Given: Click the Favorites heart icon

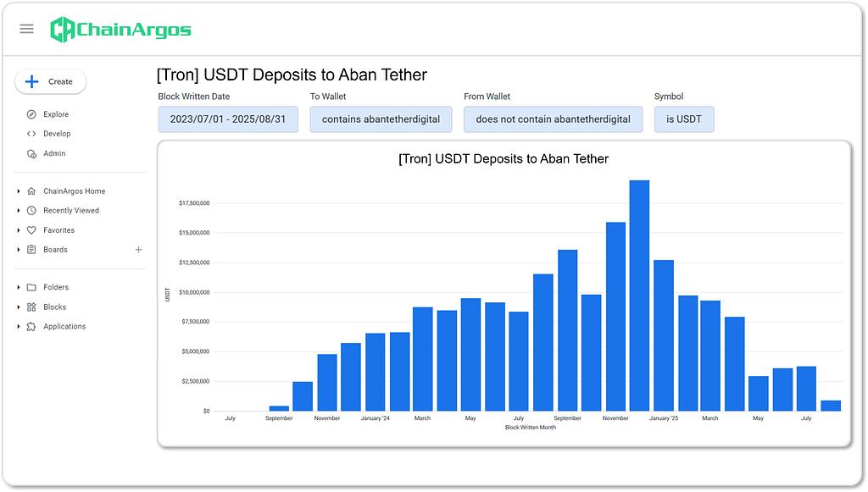Looking at the screenshot, I should click(31, 230).
